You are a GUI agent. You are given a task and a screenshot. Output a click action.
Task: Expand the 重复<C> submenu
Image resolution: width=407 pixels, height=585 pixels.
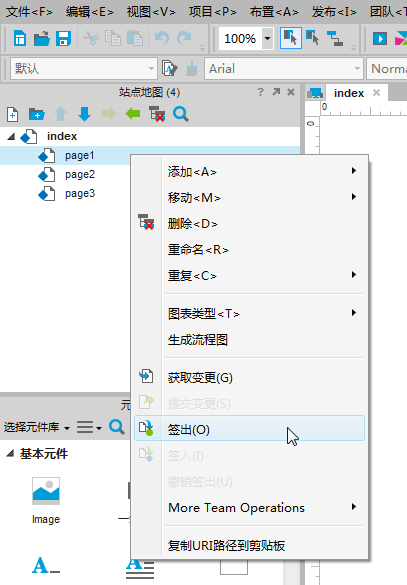pos(249,276)
